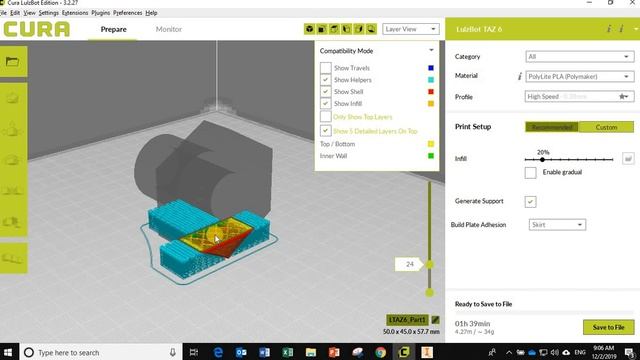Screen dimensions: 640x360
Task: Click the lower layer slider handle
Action: coord(429,293)
